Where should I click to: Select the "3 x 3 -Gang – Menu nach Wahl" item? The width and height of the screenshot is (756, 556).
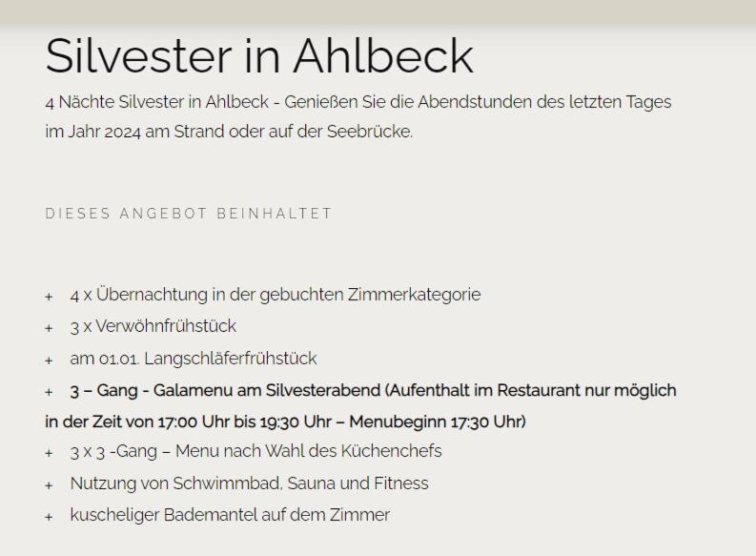point(255,451)
